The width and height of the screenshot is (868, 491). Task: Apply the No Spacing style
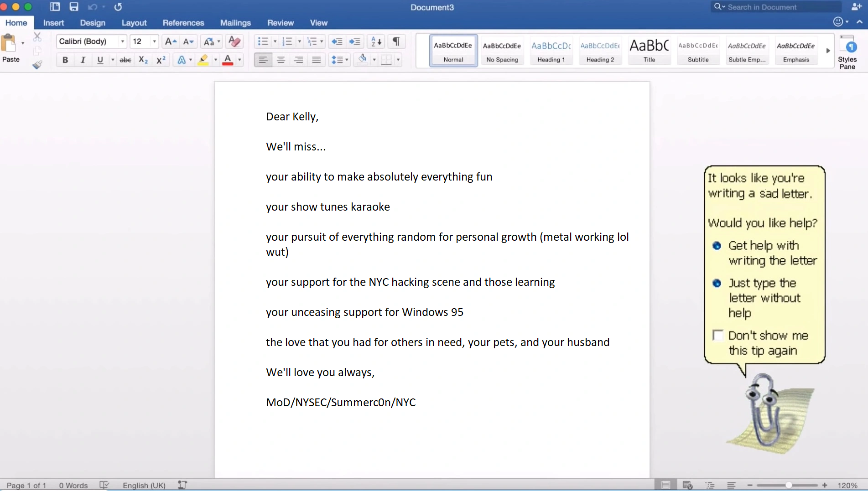[502, 51]
